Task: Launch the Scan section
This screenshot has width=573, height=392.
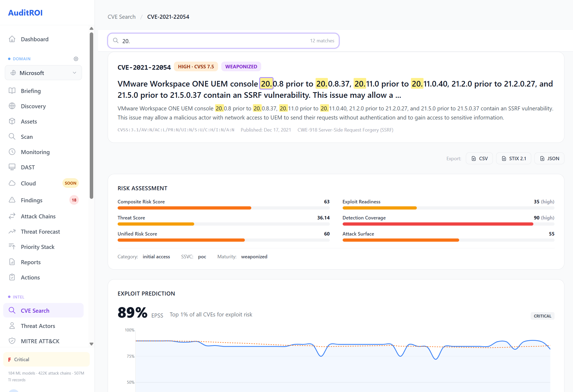Action: pyautogui.click(x=27, y=137)
